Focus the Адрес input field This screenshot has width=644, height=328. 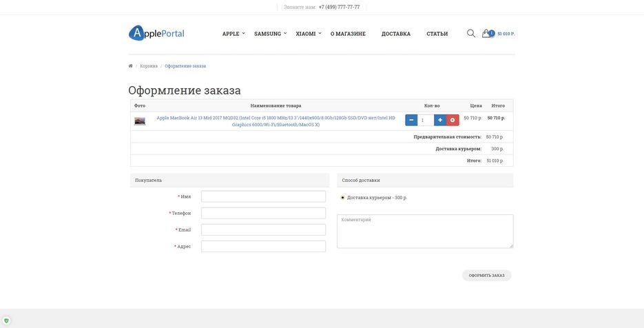263,246
